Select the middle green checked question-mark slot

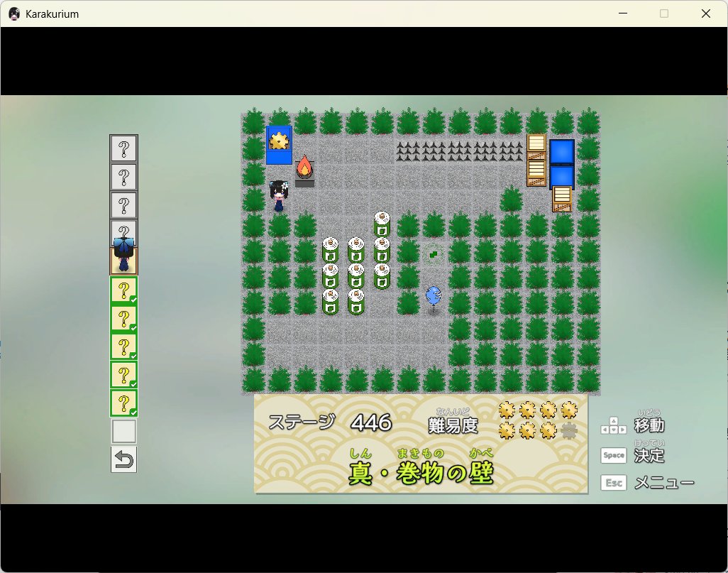[x=123, y=346]
